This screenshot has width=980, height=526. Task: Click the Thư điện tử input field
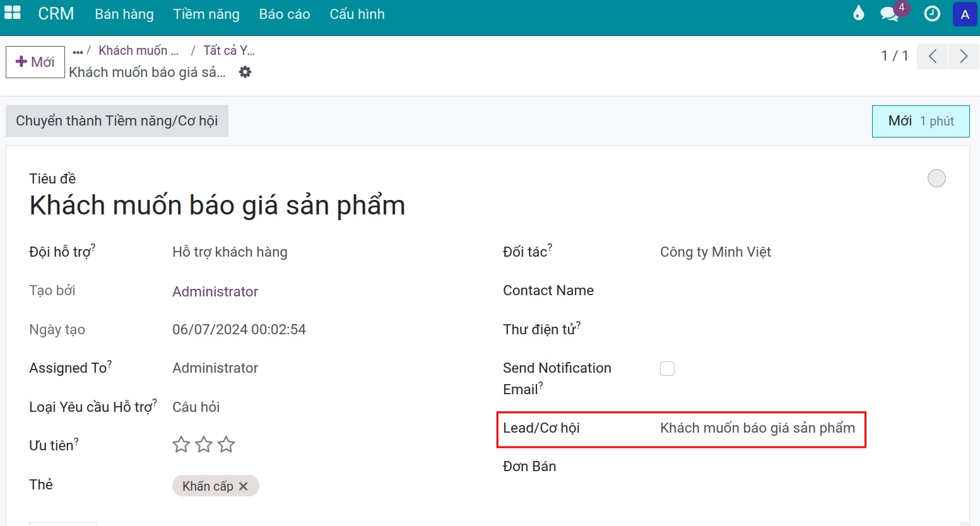coord(803,330)
